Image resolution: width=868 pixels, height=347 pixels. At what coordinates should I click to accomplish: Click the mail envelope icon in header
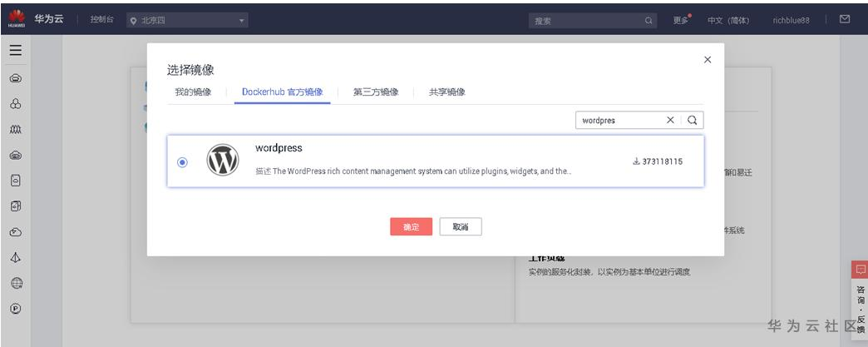tap(845, 19)
